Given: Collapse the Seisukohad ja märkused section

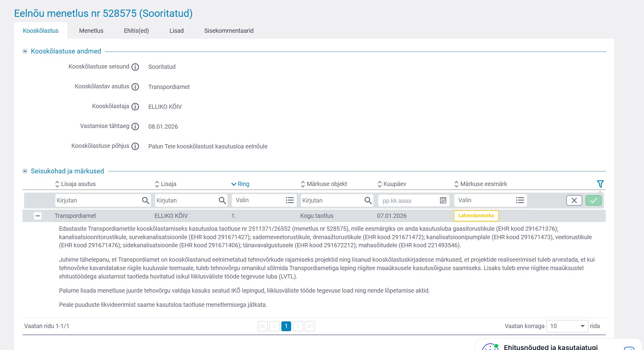Looking at the screenshot, I should coord(25,171).
